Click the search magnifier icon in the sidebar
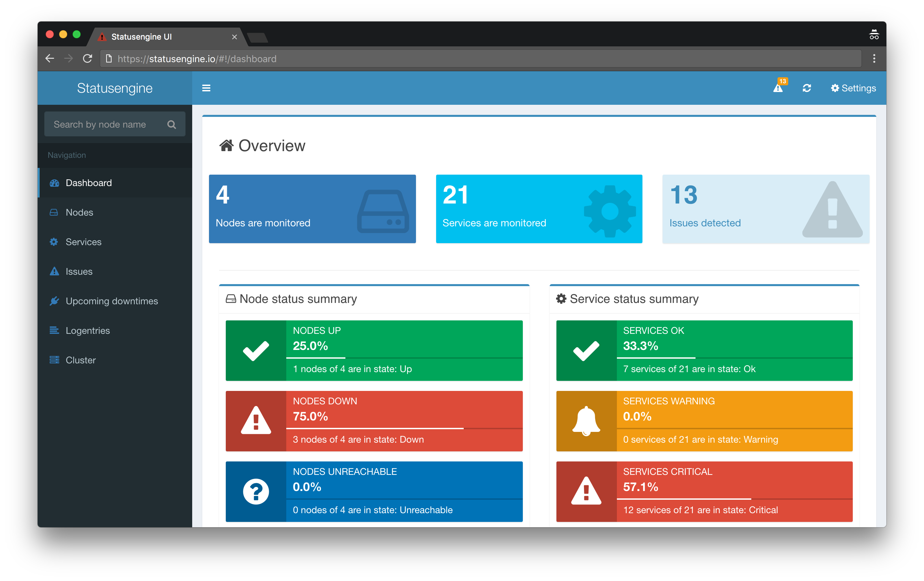Screen dimensions: 924x581 tap(171, 125)
